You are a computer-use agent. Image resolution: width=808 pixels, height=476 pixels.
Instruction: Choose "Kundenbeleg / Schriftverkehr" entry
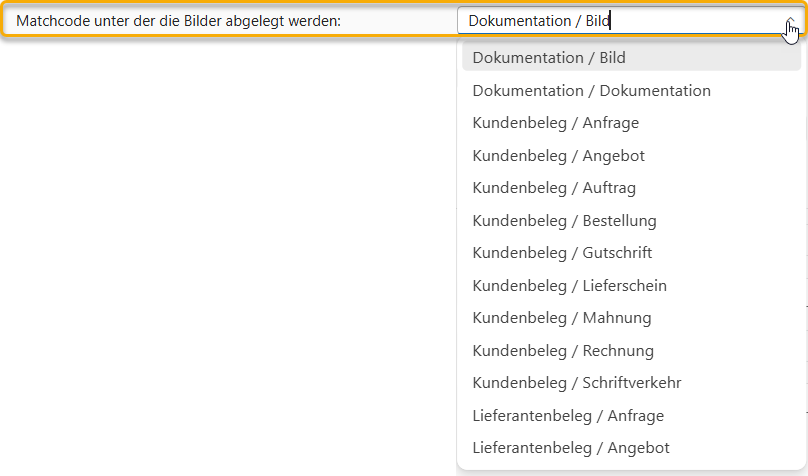[x=577, y=383]
